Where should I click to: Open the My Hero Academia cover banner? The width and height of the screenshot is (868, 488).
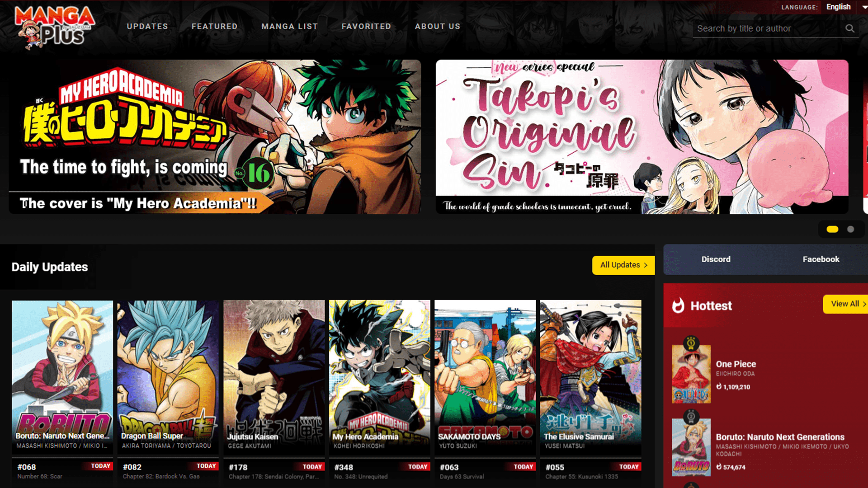coord(215,137)
